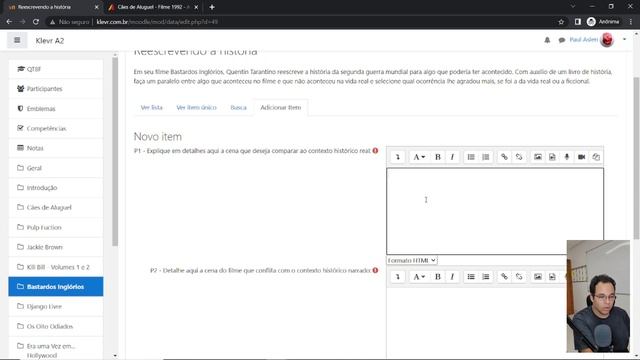Switch to the Ver lista tab

pos(151,107)
